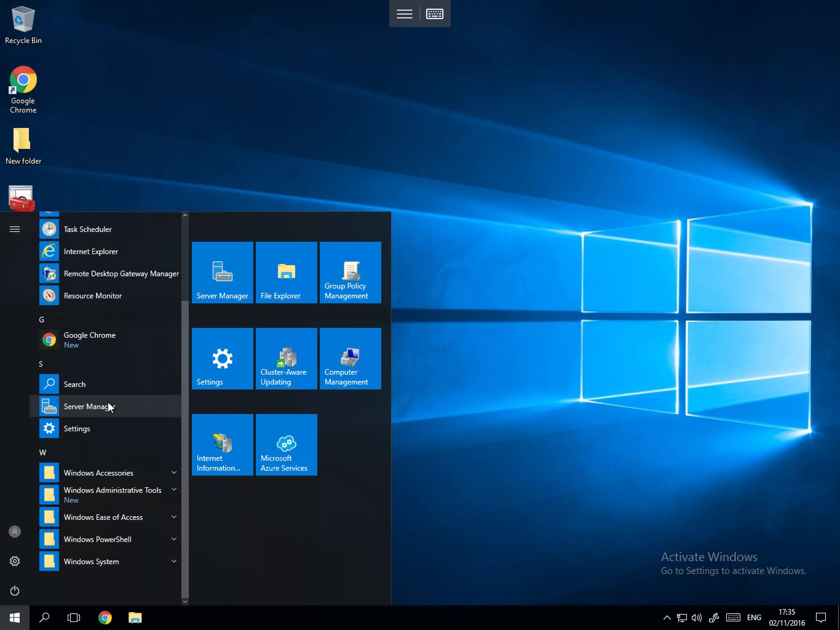Screen dimensions: 840x630
Task: Open the on-screen keyboard toolbar button
Action: tap(434, 14)
